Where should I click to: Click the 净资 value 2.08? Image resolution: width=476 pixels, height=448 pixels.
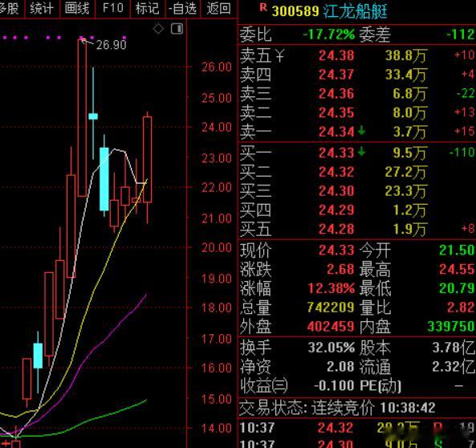point(340,367)
